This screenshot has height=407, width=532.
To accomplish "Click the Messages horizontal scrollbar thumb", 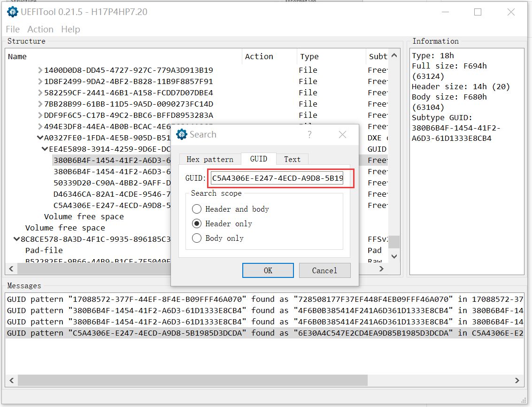I will click(193, 380).
